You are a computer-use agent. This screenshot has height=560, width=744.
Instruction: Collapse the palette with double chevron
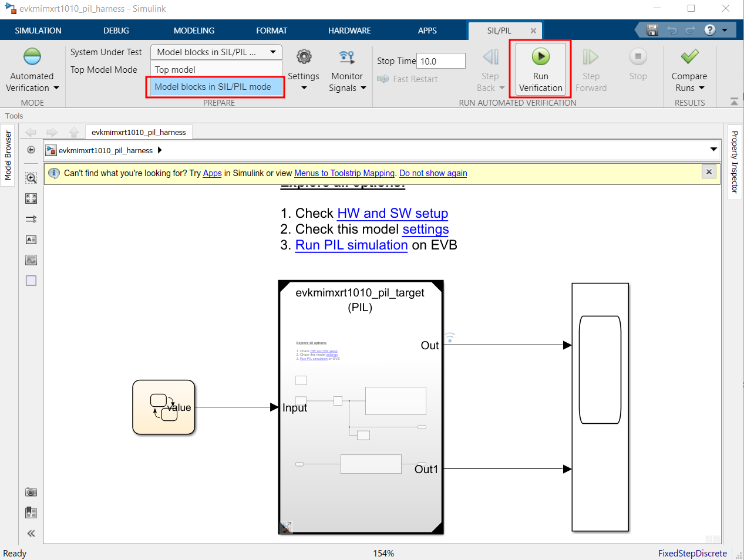[31, 533]
